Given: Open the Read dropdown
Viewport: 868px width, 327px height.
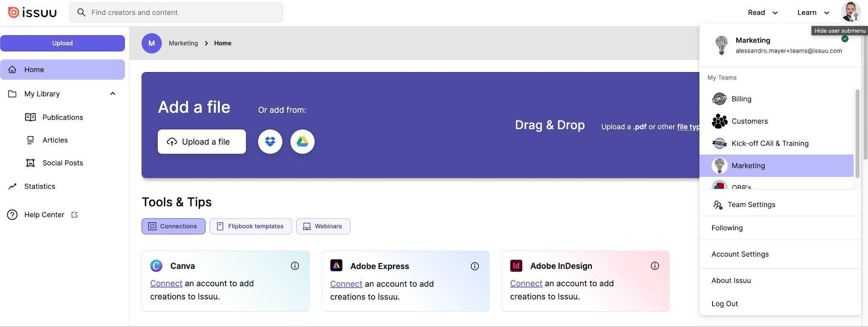Looking at the screenshot, I should click(762, 12).
